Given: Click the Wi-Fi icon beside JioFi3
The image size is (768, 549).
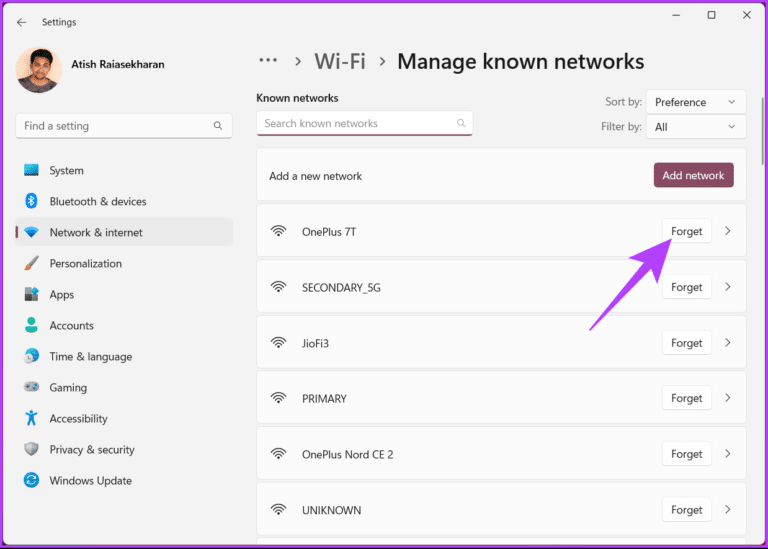Looking at the screenshot, I should pos(279,343).
